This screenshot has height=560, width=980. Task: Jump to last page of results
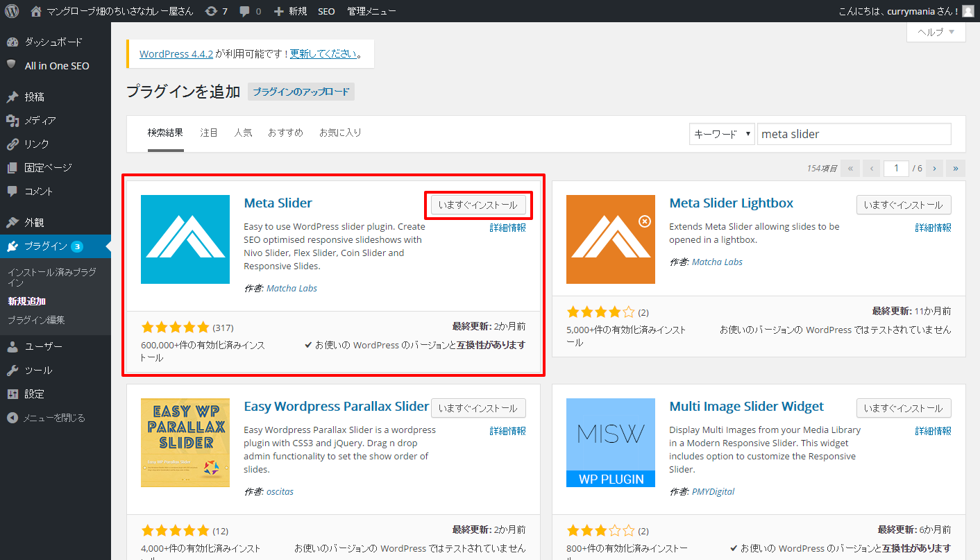[x=956, y=168]
